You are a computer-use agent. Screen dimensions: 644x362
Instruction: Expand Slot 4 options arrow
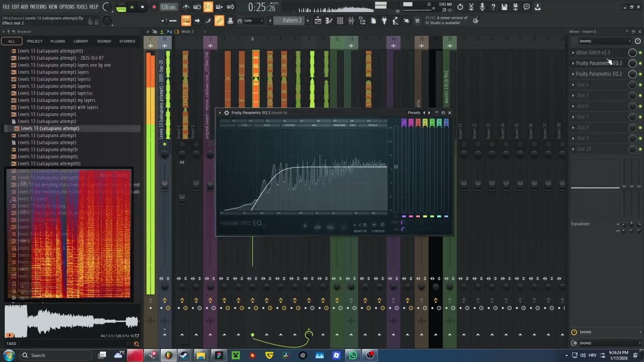(x=573, y=84)
